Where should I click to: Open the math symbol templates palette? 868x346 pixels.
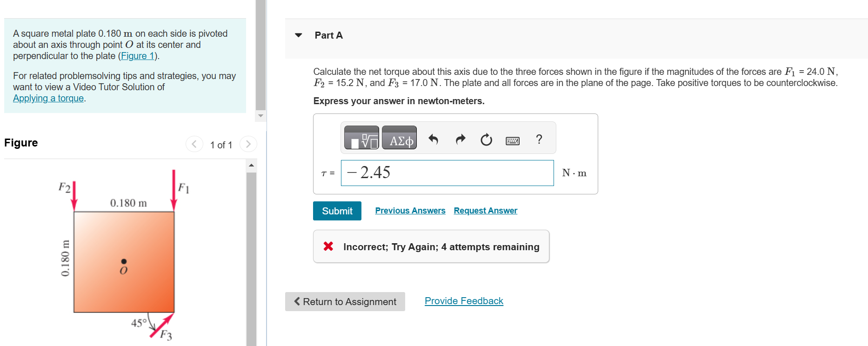(361, 138)
